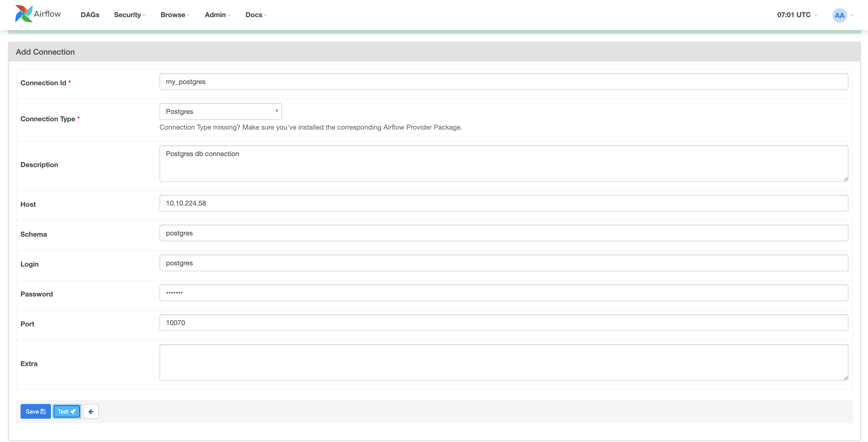868x442 pixels.
Task: Test the connection with rocket button
Action: click(67, 411)
